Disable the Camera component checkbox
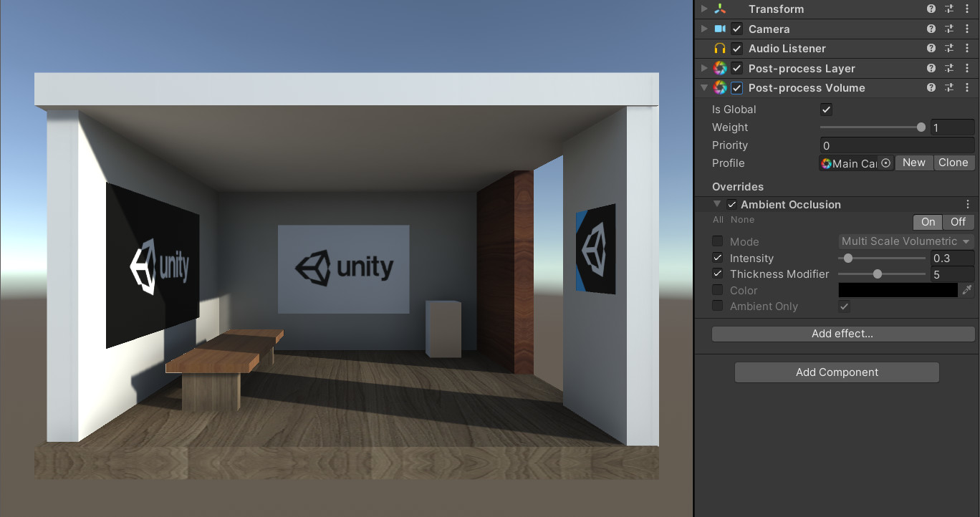 tap(737, 29)
